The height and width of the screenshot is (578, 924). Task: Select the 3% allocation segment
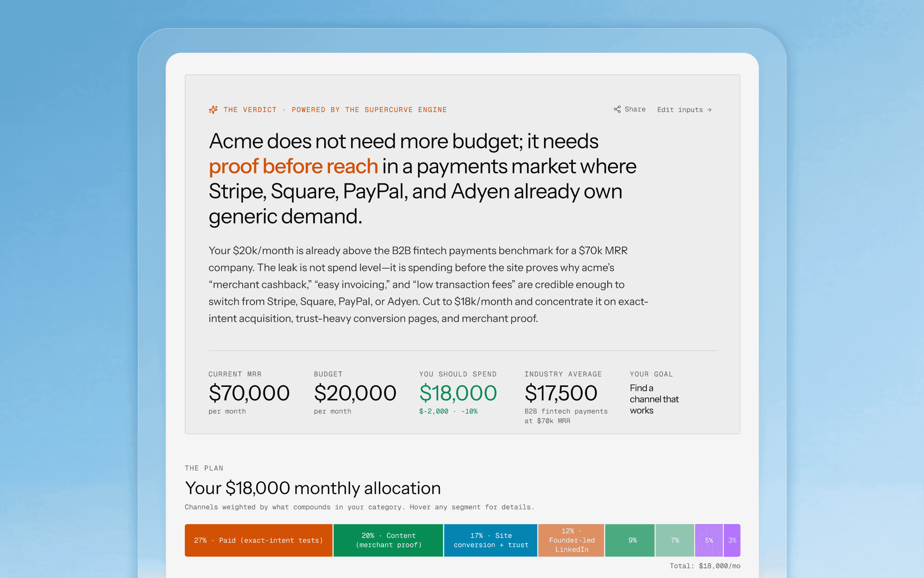(732, 540)
